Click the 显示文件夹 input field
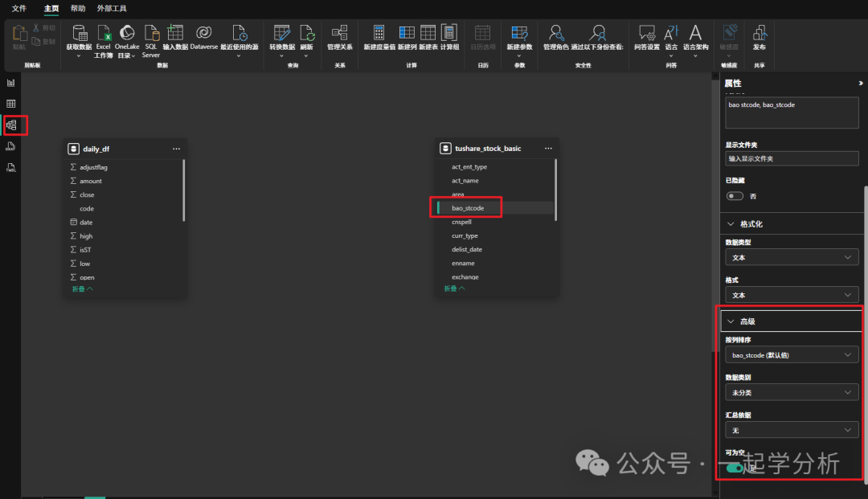The image size is (868, 499). point(792,158)
